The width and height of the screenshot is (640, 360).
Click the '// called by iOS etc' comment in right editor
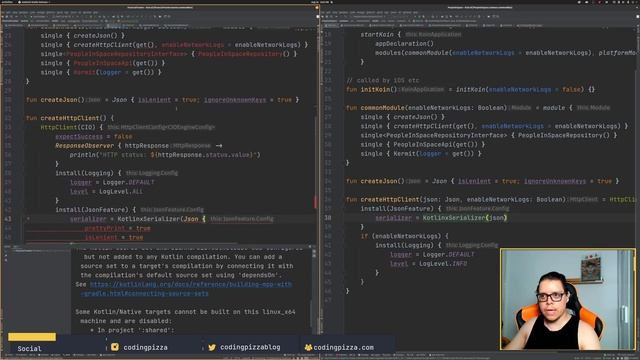coord(382,80)
